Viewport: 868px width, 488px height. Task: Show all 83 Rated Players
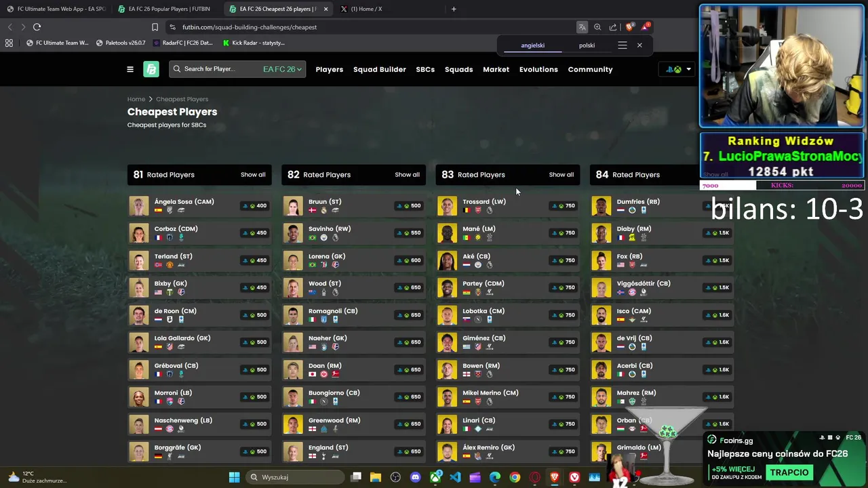561,175
